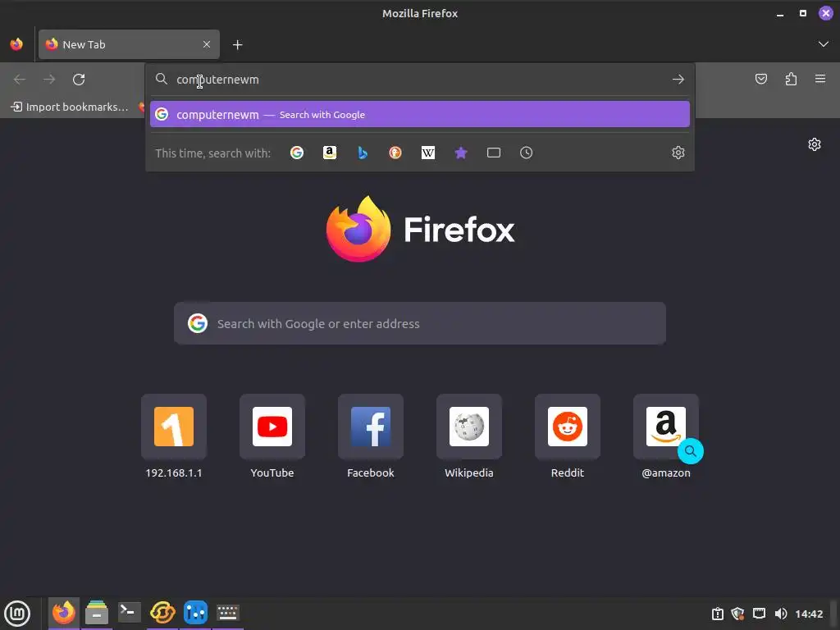Search bookmarks using the star icon
840x630 pixels.
tap(461, 153)
